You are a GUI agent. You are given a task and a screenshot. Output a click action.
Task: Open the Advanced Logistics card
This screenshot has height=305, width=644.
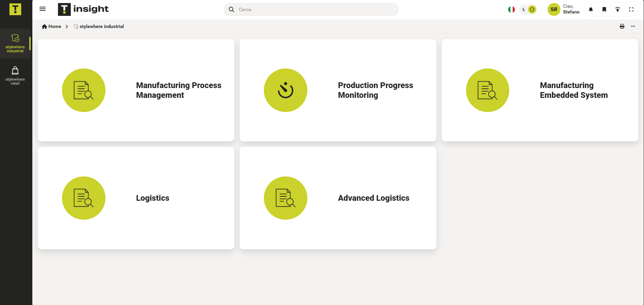click(x=338, y=198)
